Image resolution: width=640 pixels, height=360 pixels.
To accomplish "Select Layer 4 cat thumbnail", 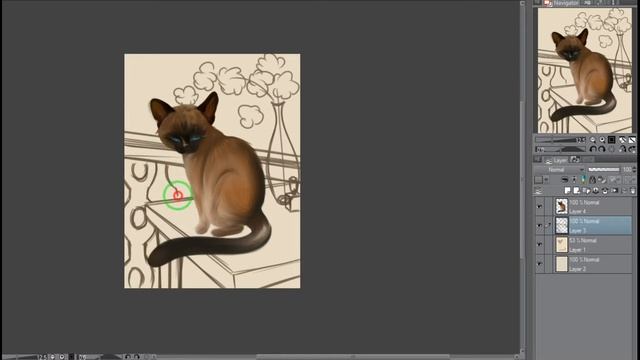I will [x=562, y=207].
